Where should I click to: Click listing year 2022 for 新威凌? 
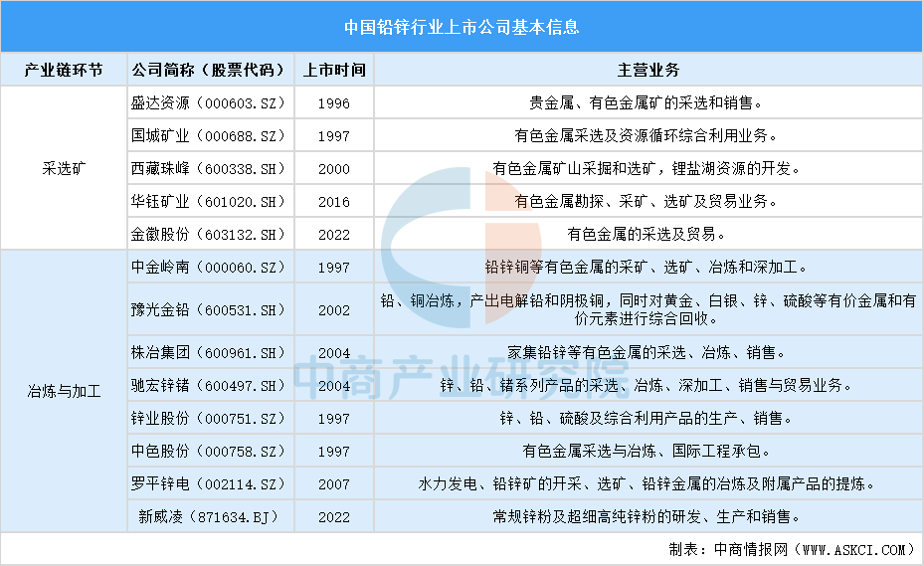(334, 517)
